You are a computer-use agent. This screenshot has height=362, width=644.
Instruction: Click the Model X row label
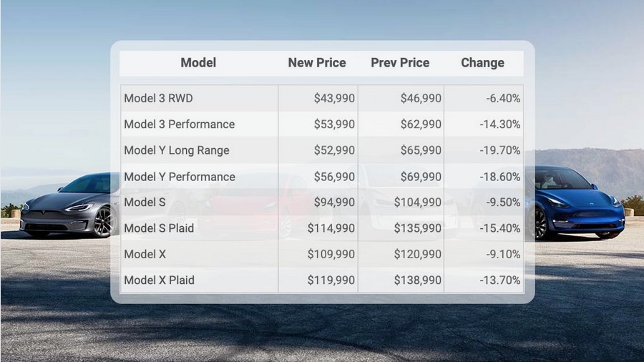[x=145, y=254]
